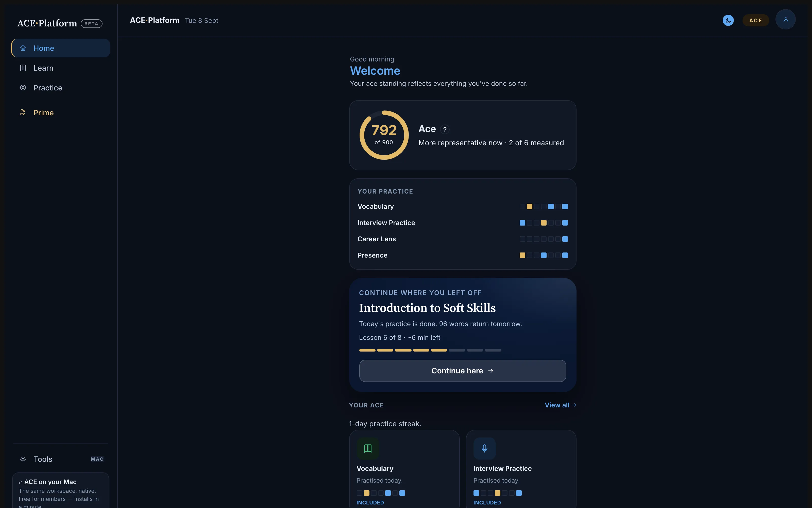The image size is (812, 508).
Task: Click "Lesson 6 of 8 · ~6 min left"
Action: pyautogui.click(x=399, y=337)
